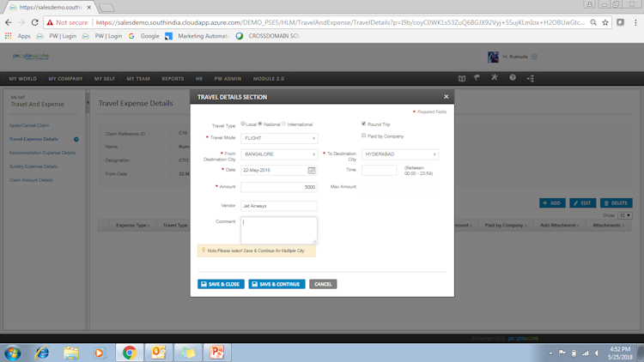
Task: Reload the browser page
Action: [35, 22]
